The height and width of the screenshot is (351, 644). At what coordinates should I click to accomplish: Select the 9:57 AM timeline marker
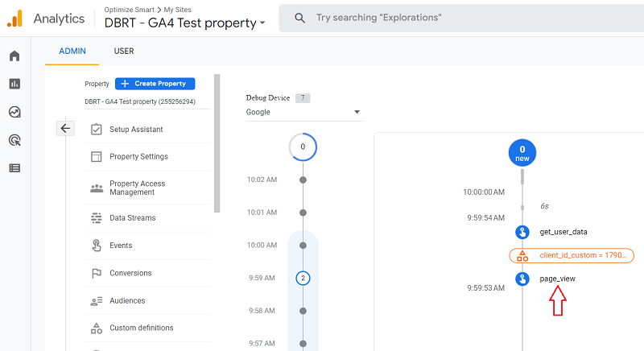click(303, 344)
